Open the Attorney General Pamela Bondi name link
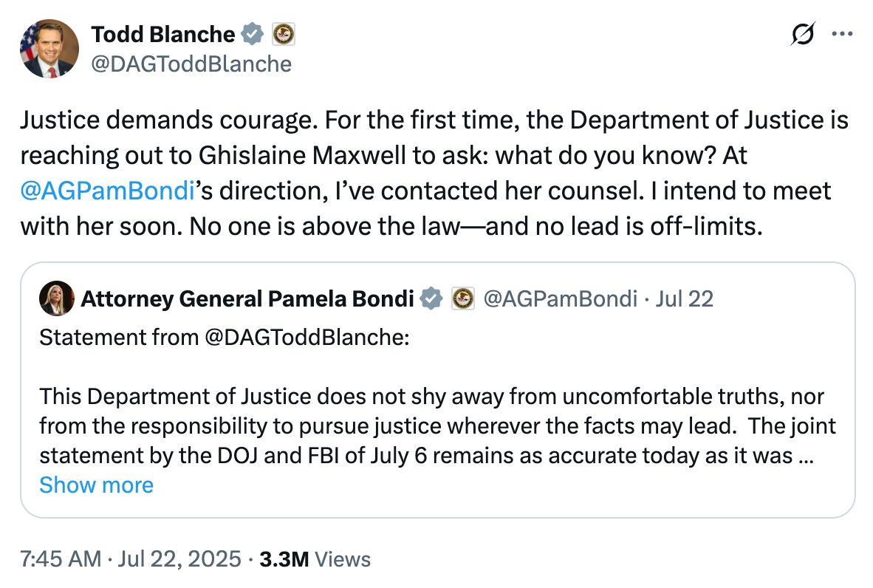The height and width of the screenshot is (588, 873). coord(247,298)
